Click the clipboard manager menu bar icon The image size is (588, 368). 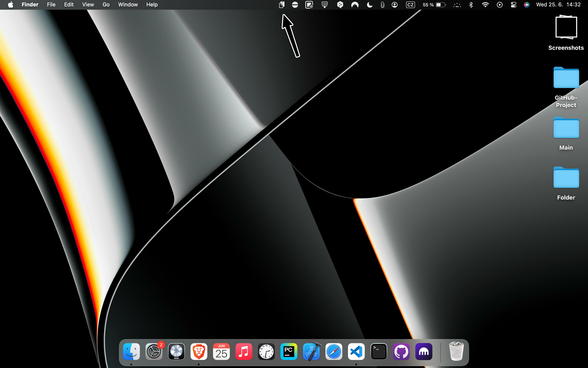pos(282,5)
